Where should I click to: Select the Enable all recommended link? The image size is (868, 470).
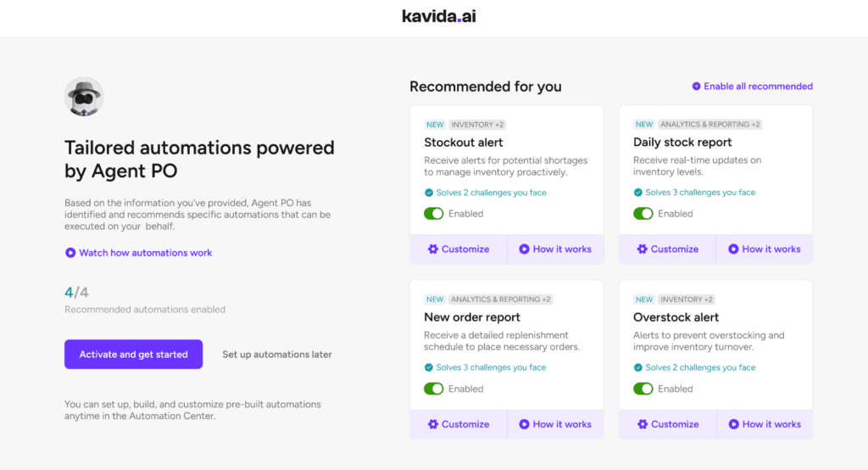[758, 87]
